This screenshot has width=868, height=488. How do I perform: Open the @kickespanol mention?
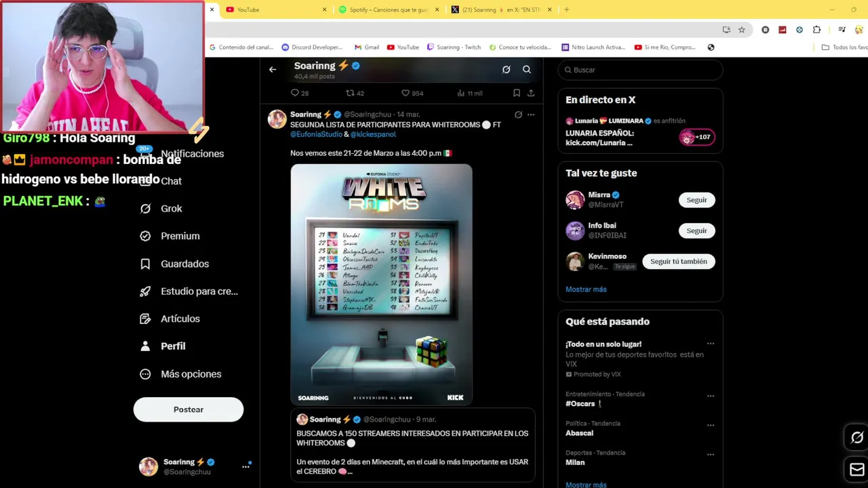pos(373,134)
